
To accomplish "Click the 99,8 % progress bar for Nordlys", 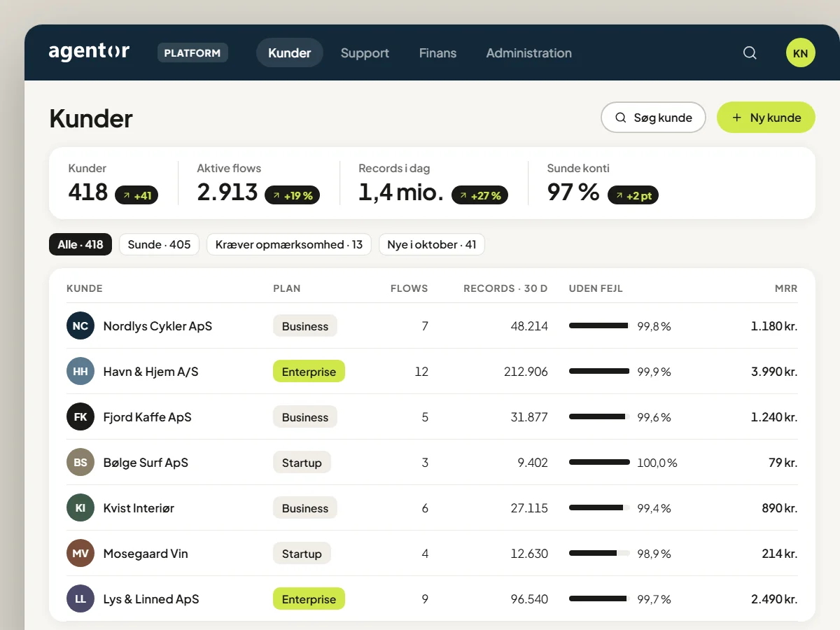I will click(599, 325).
